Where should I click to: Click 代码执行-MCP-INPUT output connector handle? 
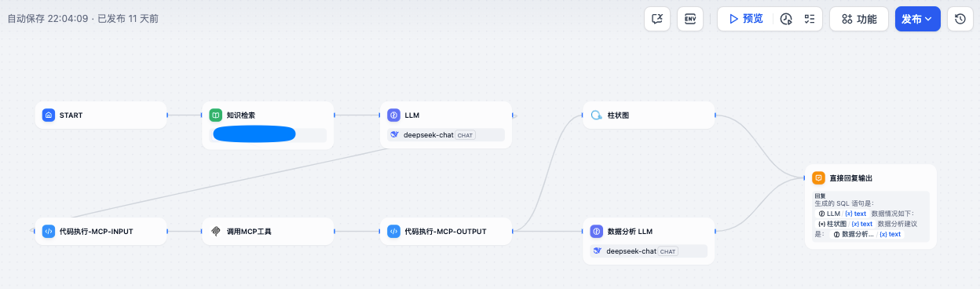[167, 231]
